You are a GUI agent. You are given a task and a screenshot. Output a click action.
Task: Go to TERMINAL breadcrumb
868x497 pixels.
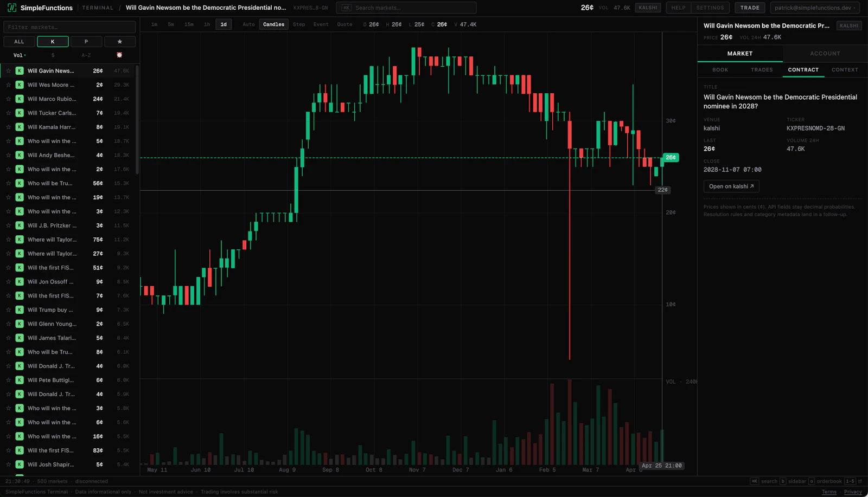click(x=98, y=8)
